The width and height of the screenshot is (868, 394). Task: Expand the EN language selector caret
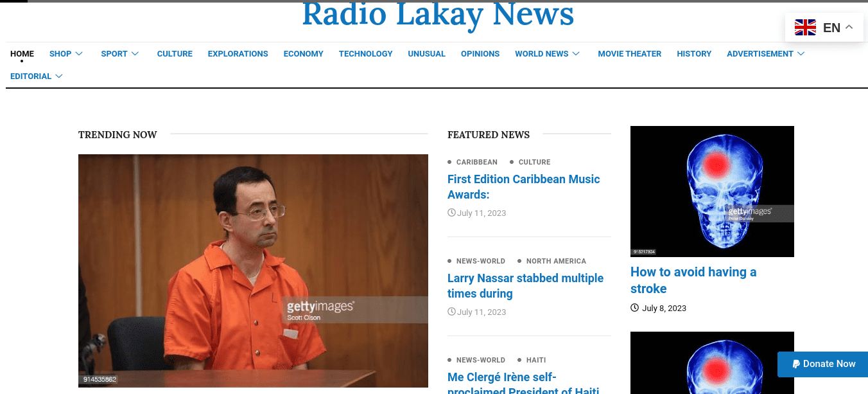[849, 27]
